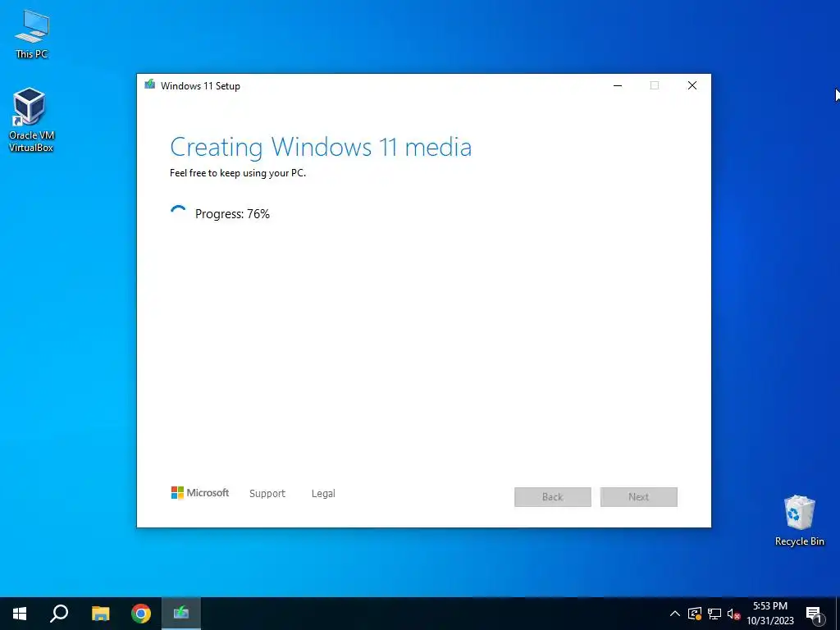Click the Windows 11 Setup title icon

point(150,84)
